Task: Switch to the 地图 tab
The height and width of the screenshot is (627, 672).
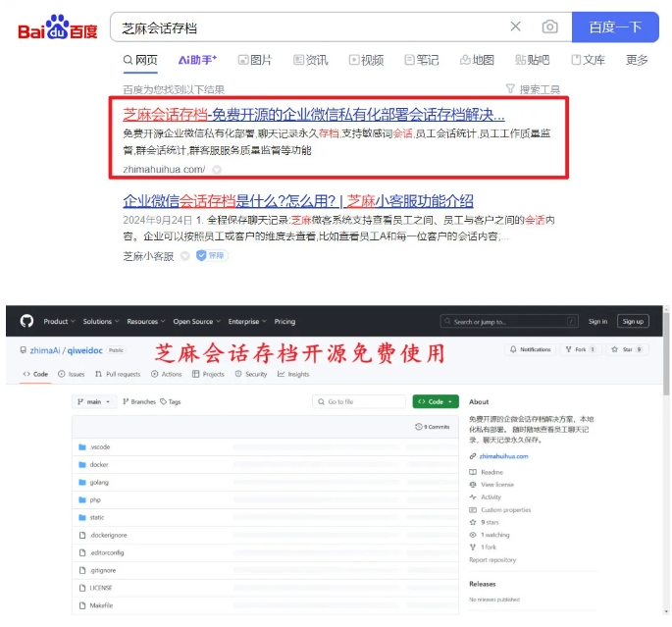Action: click(x=477, y=60)
